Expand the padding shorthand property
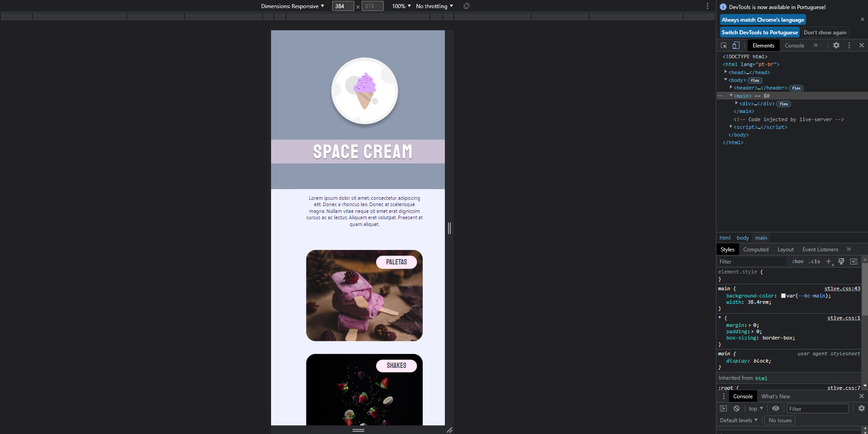This screenshot has height=434, width=868. 753,331
